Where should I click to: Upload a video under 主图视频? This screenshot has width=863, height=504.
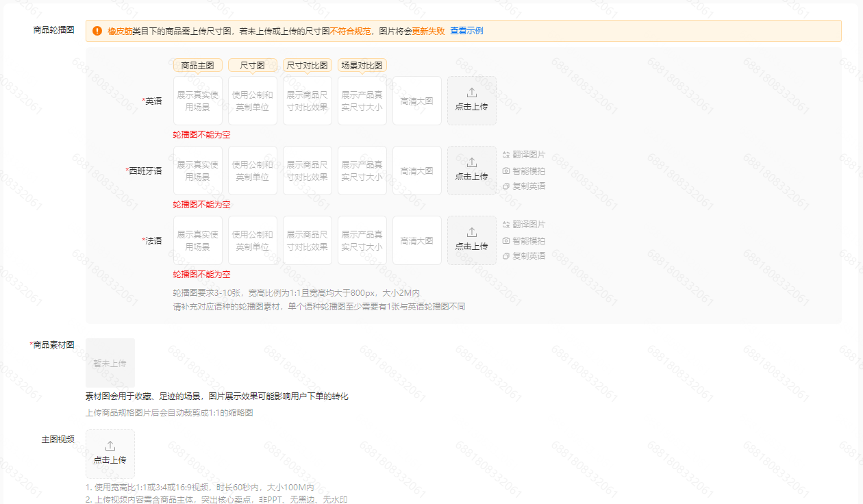click(110, 453)
